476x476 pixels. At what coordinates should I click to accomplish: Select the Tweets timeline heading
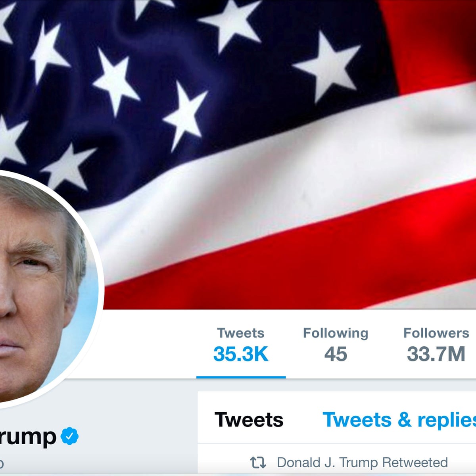coord(249,420)
